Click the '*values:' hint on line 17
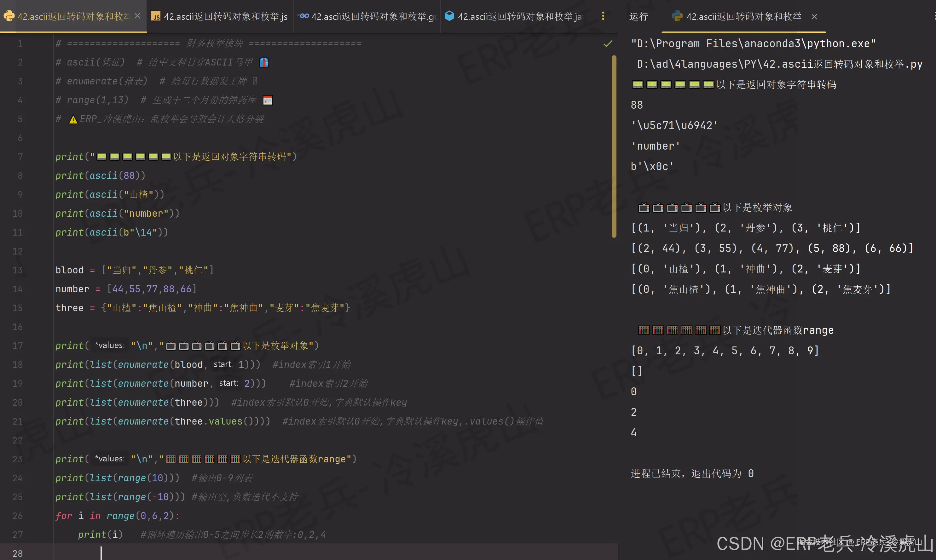 point(109,345)
